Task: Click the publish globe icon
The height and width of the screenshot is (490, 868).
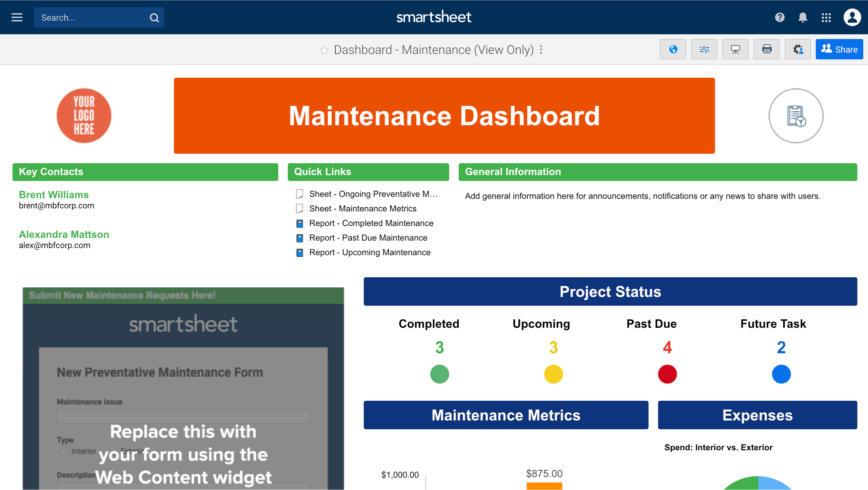Action: click(673, 50)
